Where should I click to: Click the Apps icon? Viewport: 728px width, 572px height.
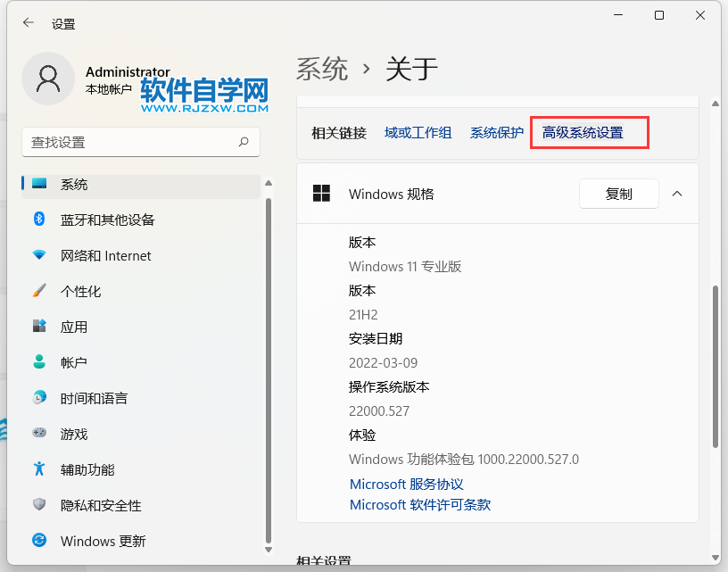[x=39, y=326]
